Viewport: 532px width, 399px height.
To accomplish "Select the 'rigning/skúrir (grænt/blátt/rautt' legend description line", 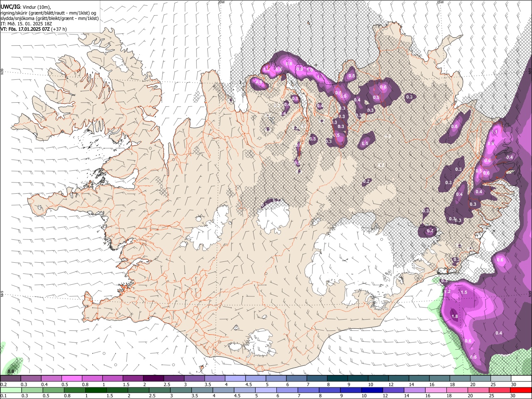I will [48, 13].
